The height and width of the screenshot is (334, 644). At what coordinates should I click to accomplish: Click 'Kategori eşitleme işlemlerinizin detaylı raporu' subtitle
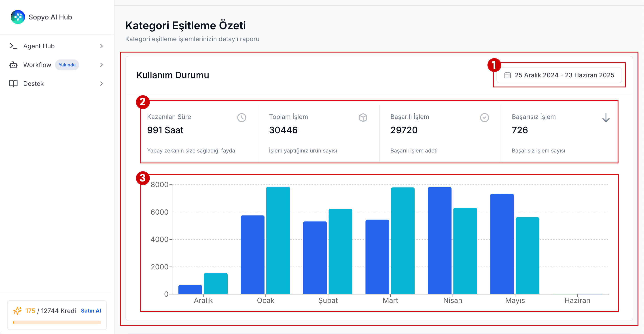click(x=192, y=39)
